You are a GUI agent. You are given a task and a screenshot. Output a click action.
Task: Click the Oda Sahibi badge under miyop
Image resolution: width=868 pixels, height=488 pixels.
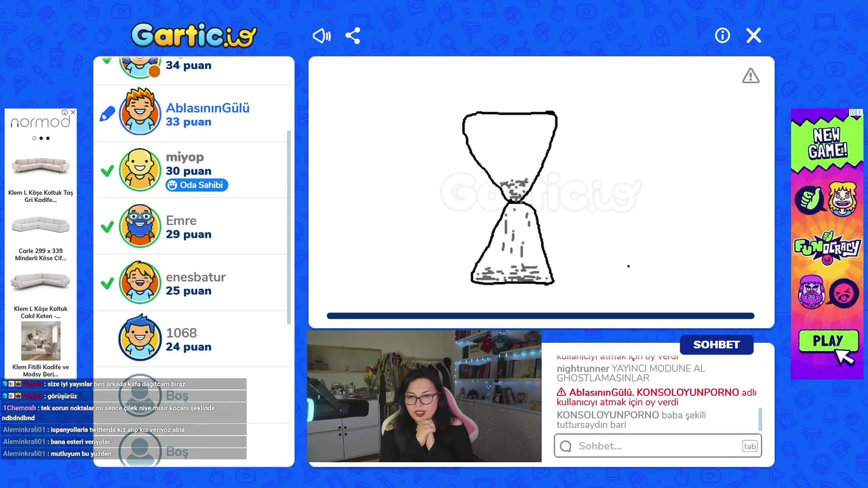197,185
